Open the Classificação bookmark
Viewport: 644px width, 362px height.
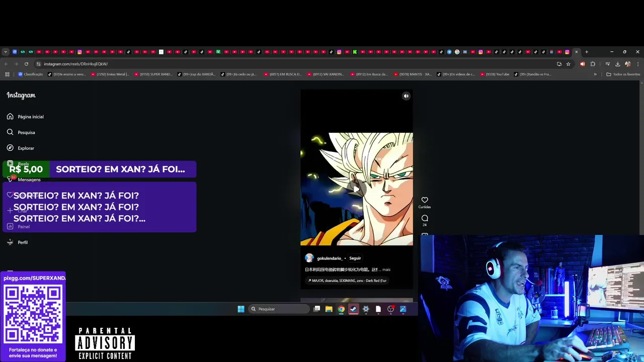click(31, 74)
